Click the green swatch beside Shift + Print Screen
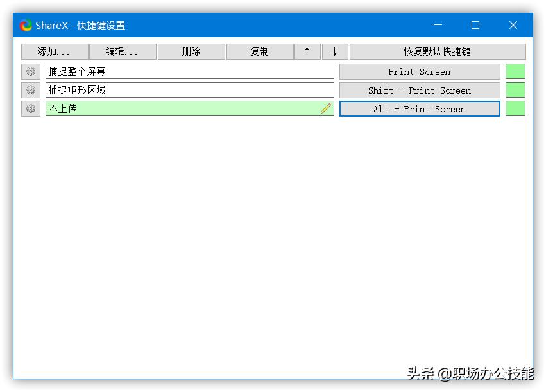Viewport: 546px width, 392px height. [515, 90]
